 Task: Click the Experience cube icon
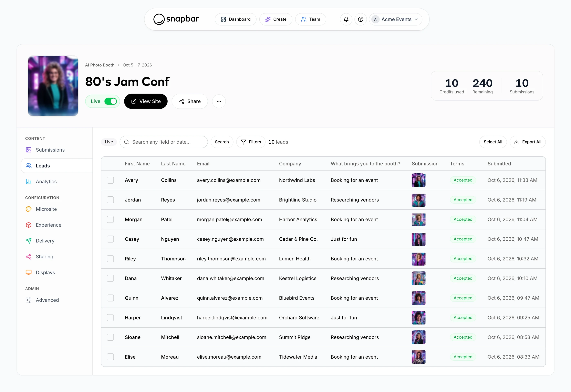(x=29, y=225)
